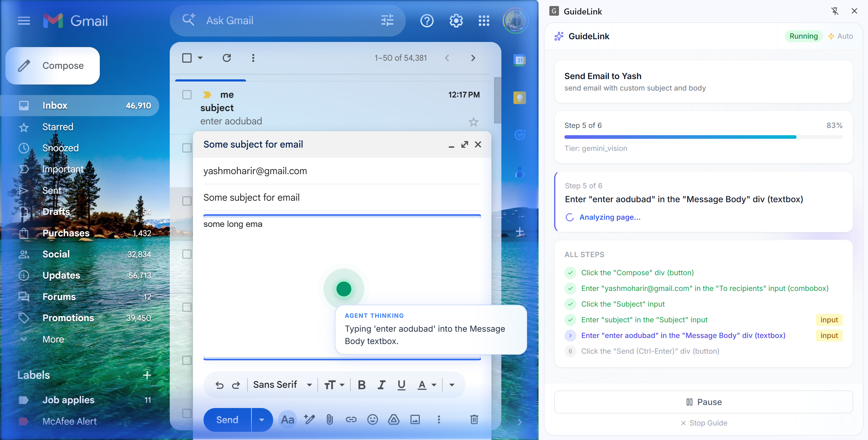Expand the More labels list
This screenshot has width=868, height=440.
click(x=53, y=339)
